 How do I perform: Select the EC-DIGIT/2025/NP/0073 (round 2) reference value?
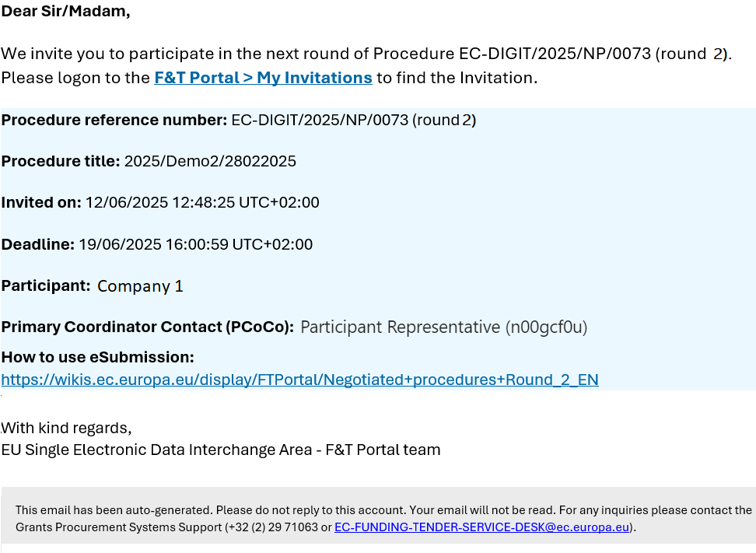353,120
